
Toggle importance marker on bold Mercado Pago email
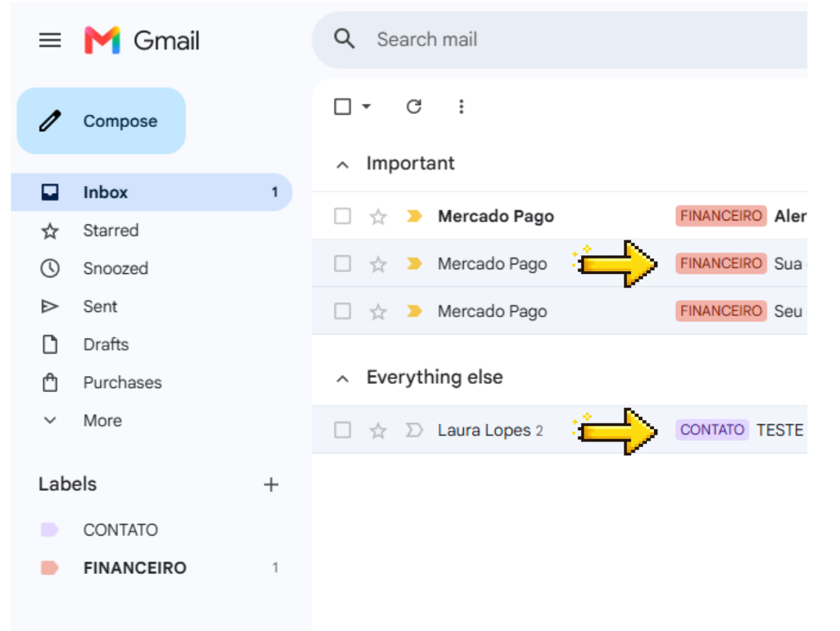(x=414, y=216)
